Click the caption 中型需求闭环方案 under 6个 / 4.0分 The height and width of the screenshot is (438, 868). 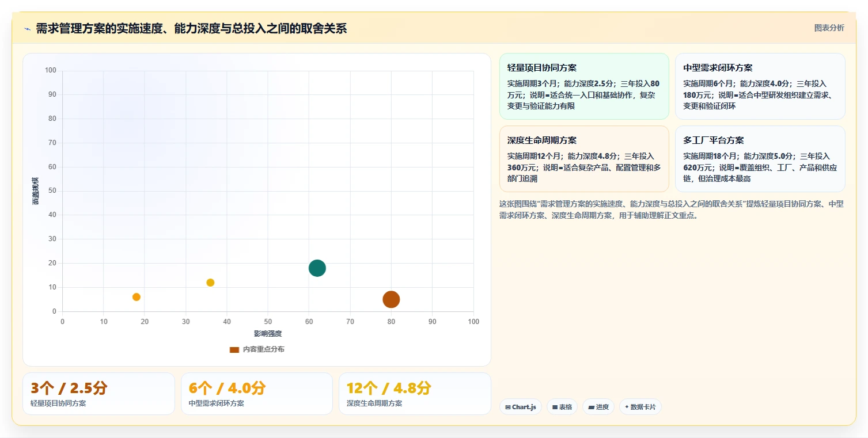point(217,403)
